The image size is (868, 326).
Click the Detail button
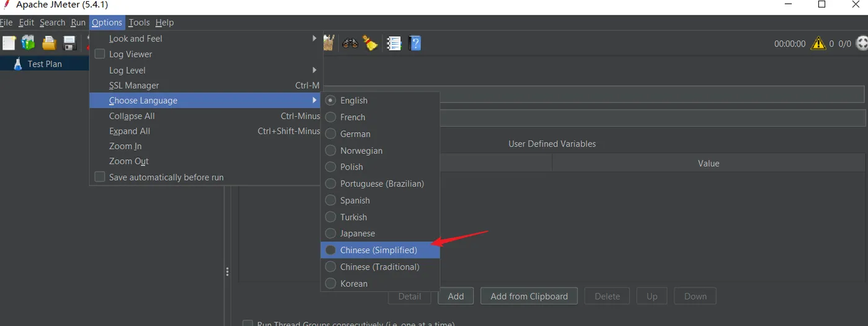[409, 296]
